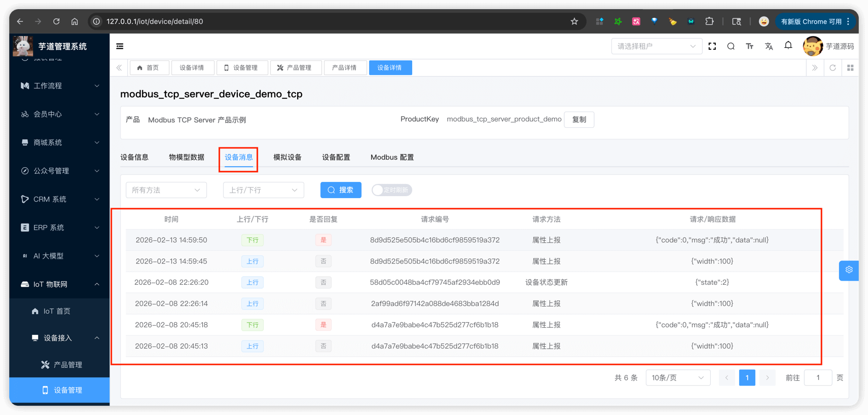Click the font size adjustment icon

click(x=749, y=46)
